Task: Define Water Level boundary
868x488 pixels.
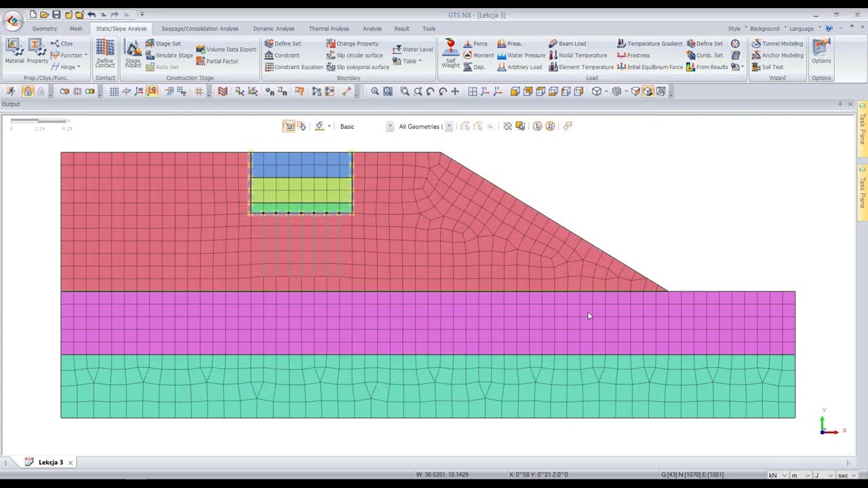Action: point(412,49)
